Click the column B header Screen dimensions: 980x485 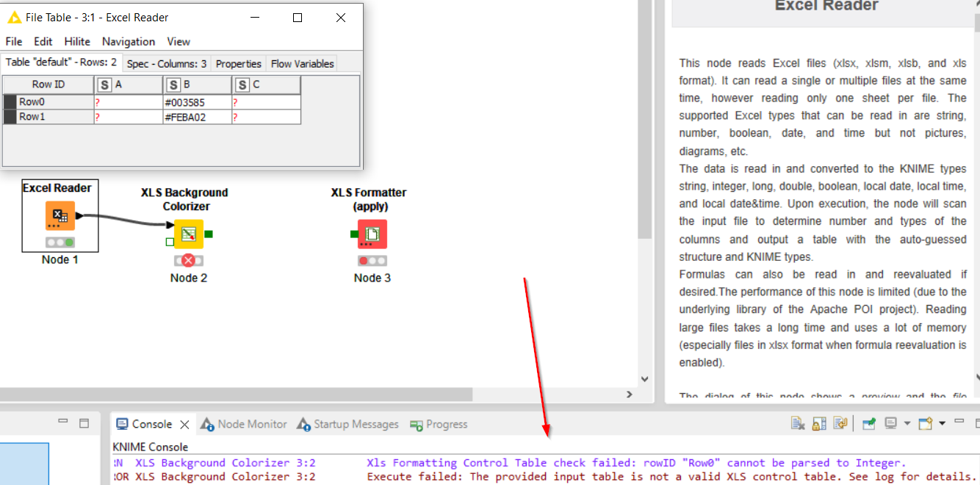[x=197, y=85]
